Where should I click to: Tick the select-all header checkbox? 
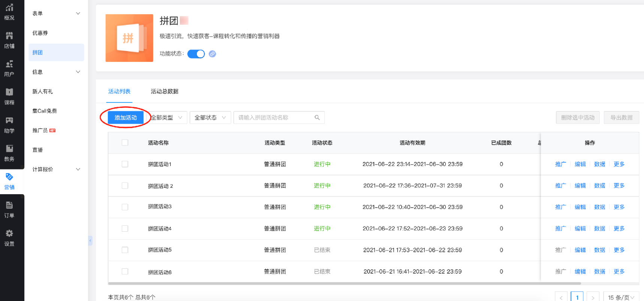(125, 142)
